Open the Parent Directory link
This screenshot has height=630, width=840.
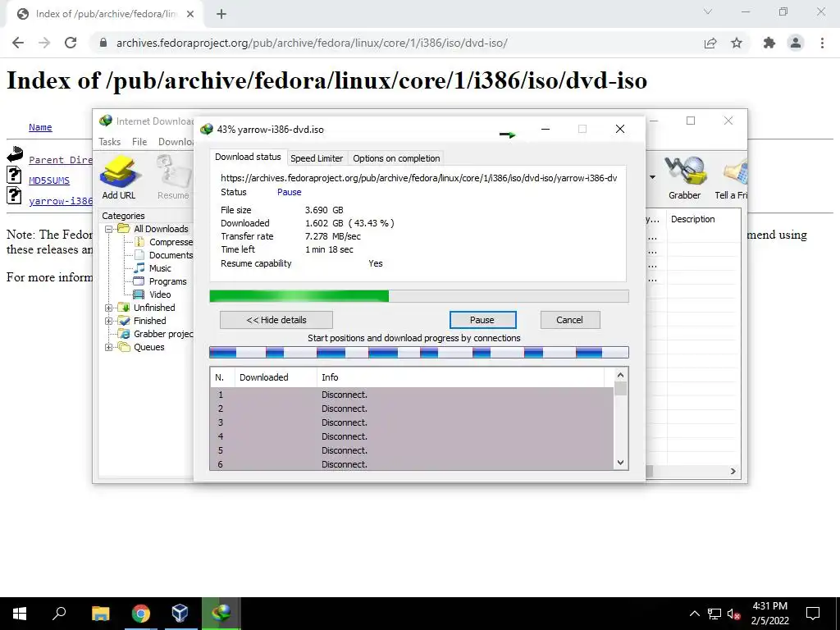point(61,160)
